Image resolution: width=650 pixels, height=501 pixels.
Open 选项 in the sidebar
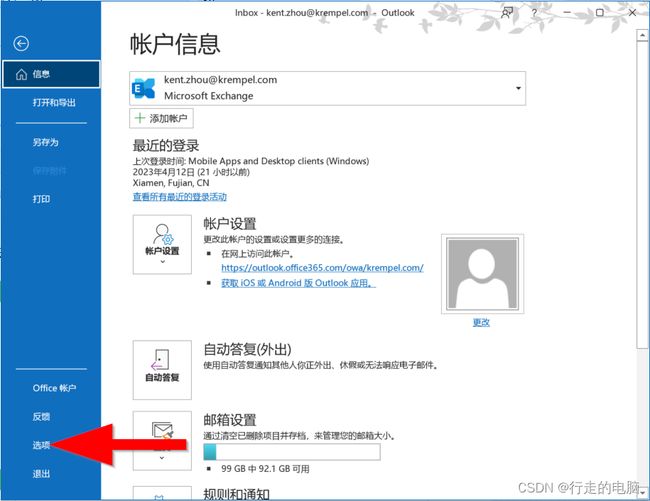(x=41, y=445)
